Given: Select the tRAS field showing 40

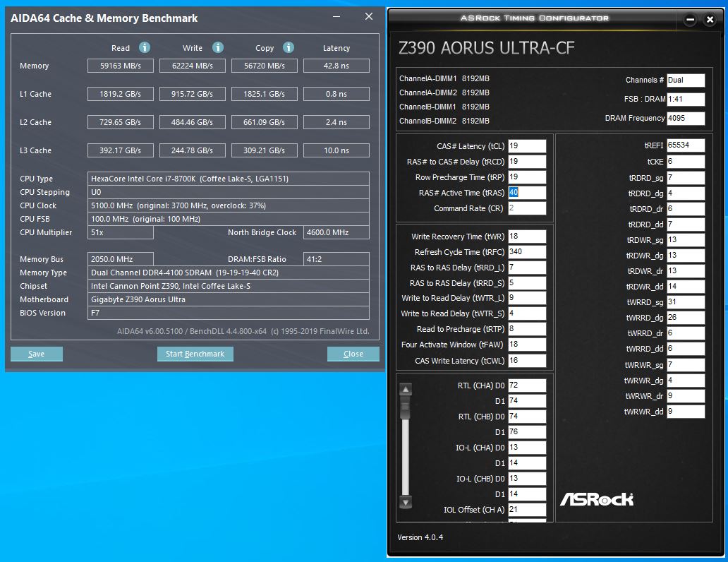Looking at the screenshot, I should (x=527, y=193).
